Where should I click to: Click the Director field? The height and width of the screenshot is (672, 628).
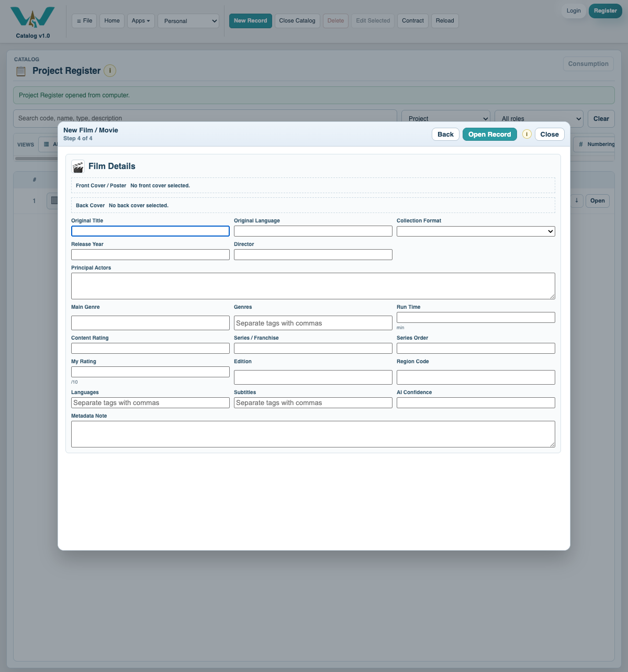(313, 255)
